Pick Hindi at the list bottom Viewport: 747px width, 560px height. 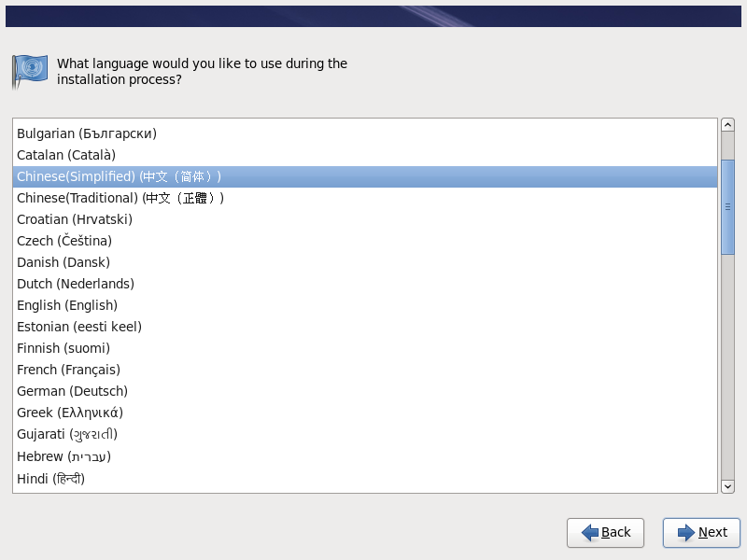[x=50, y=479]
